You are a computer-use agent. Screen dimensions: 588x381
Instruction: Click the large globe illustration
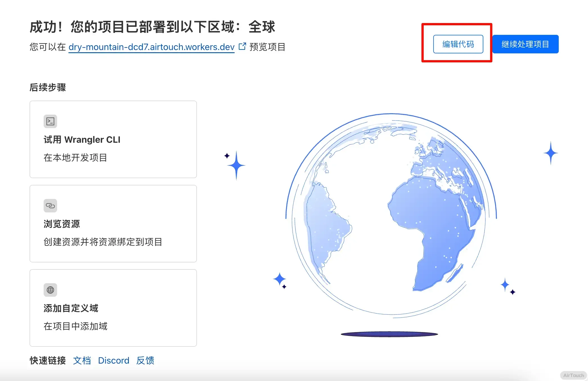[x=391, y=216]
